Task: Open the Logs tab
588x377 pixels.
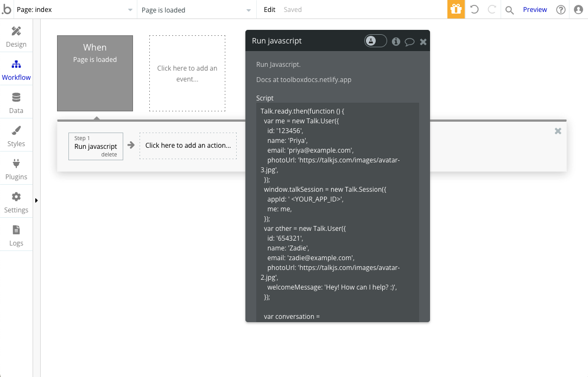Action: (16, 236)
